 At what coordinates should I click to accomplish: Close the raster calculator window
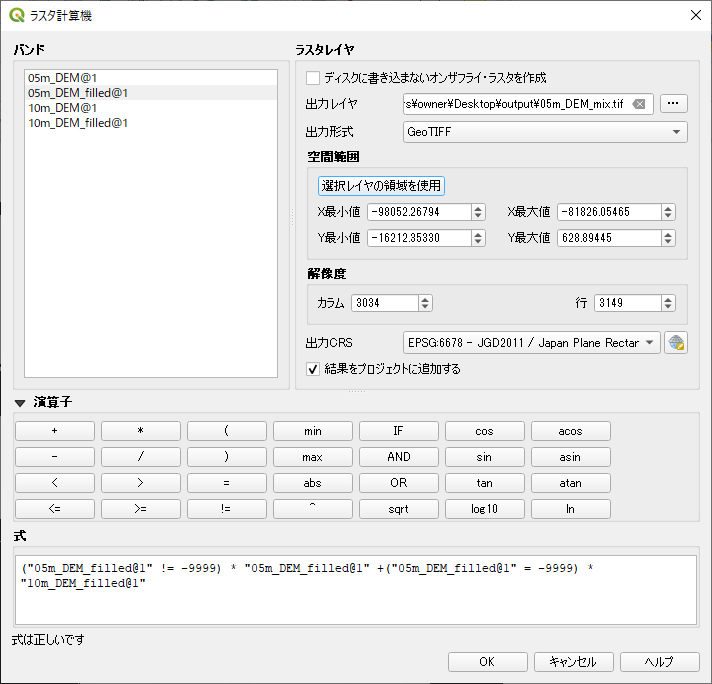[x=696, y=15]
